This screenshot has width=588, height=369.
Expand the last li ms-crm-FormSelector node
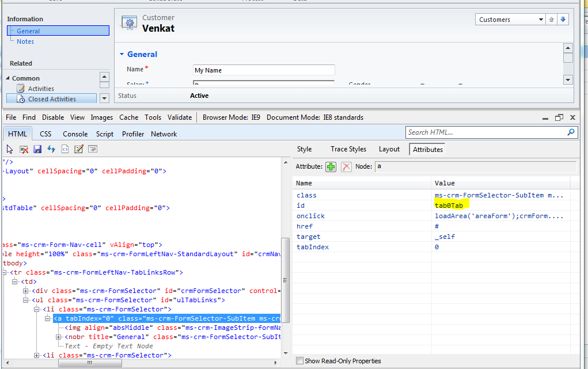click(x=36, y=355)
